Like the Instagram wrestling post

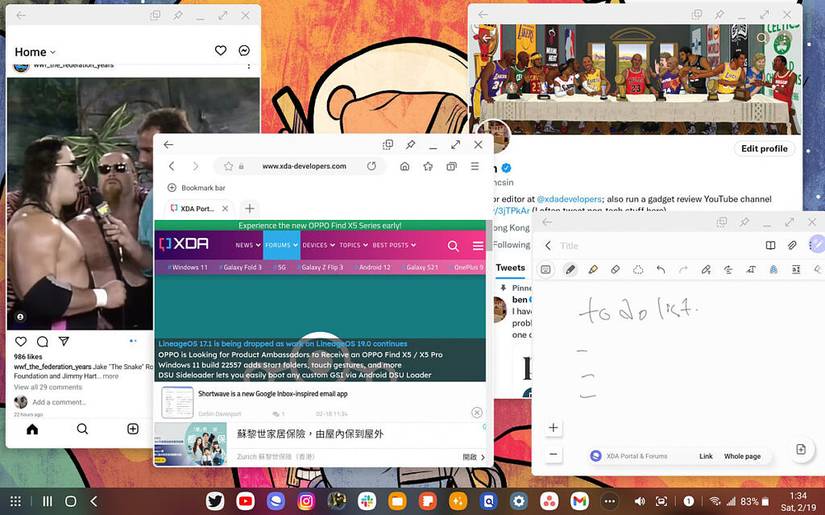(x=21, y=341)
